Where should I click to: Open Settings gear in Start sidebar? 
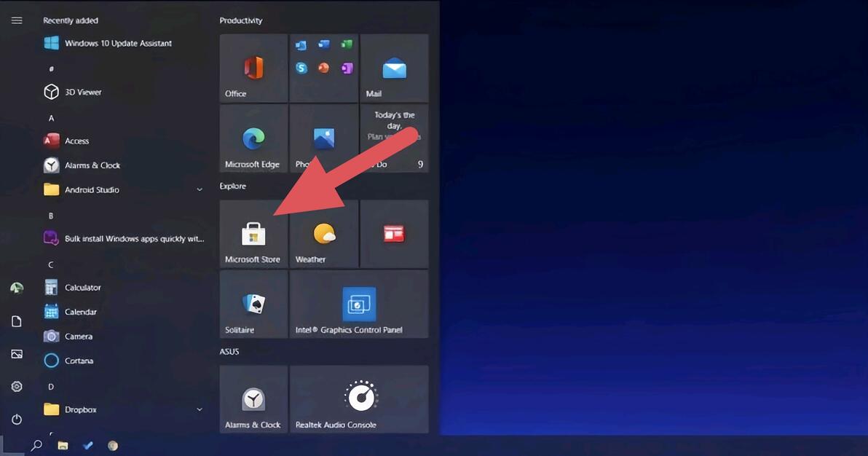[17, 386]
